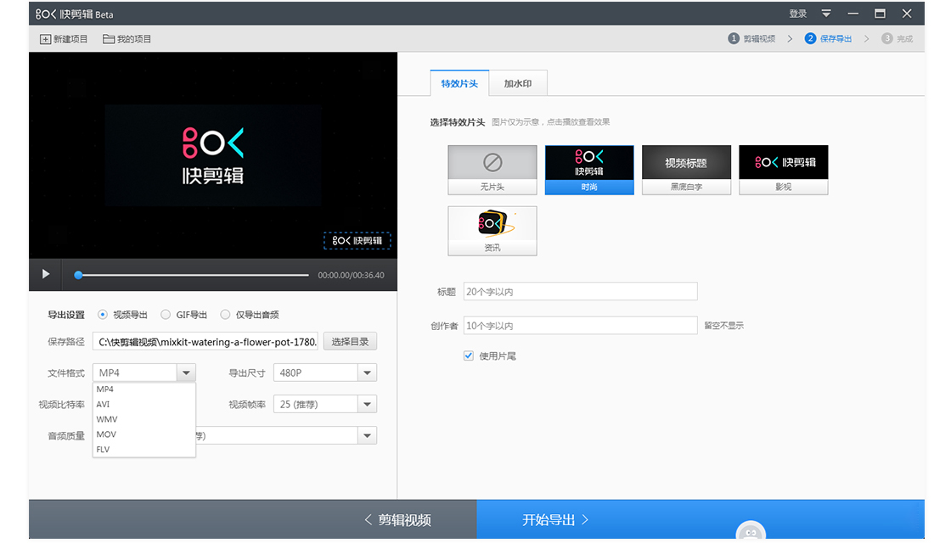The height and width of the screenshot is (560, 951).
Task: Open the 导出尺寸 480P dropdown
Action: click(x=325, y=372)
